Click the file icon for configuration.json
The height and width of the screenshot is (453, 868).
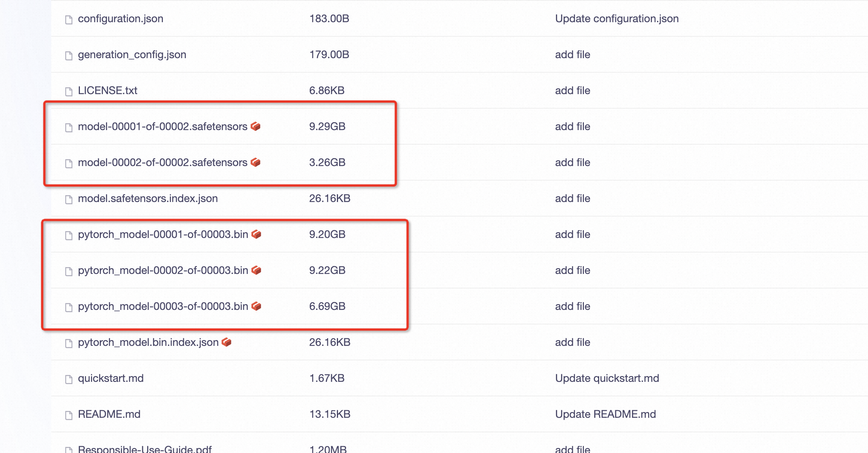point(69,20)
